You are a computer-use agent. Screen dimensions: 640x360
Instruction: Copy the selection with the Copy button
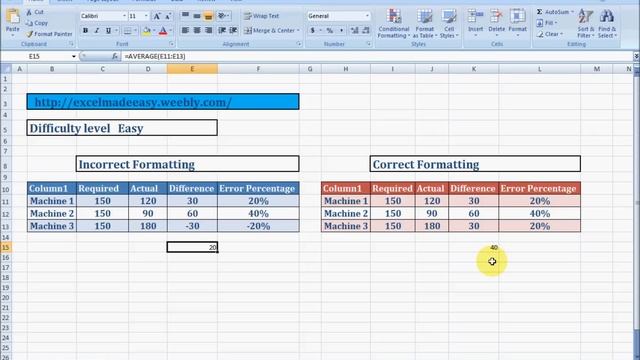click(36, 23)
